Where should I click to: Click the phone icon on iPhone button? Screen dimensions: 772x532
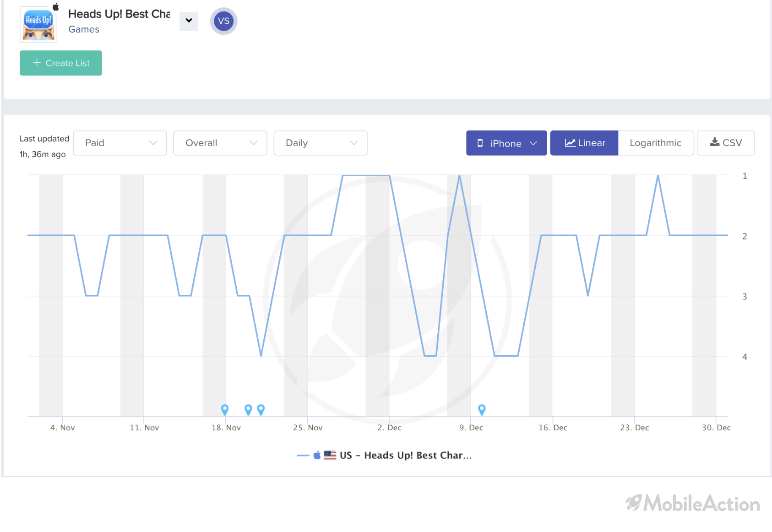point(480,143)
